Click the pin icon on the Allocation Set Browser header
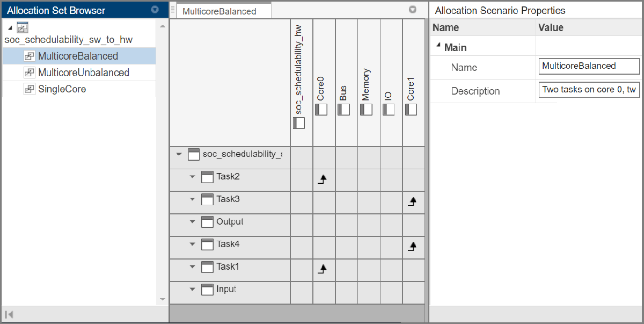This screenshot has width=644, height=324. click(x=155, y=9)
